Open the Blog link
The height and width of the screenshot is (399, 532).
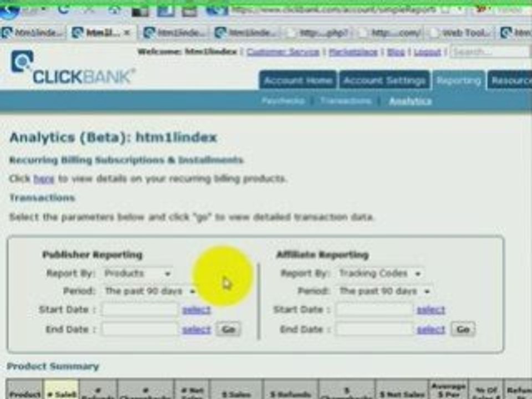click(396, 52)
